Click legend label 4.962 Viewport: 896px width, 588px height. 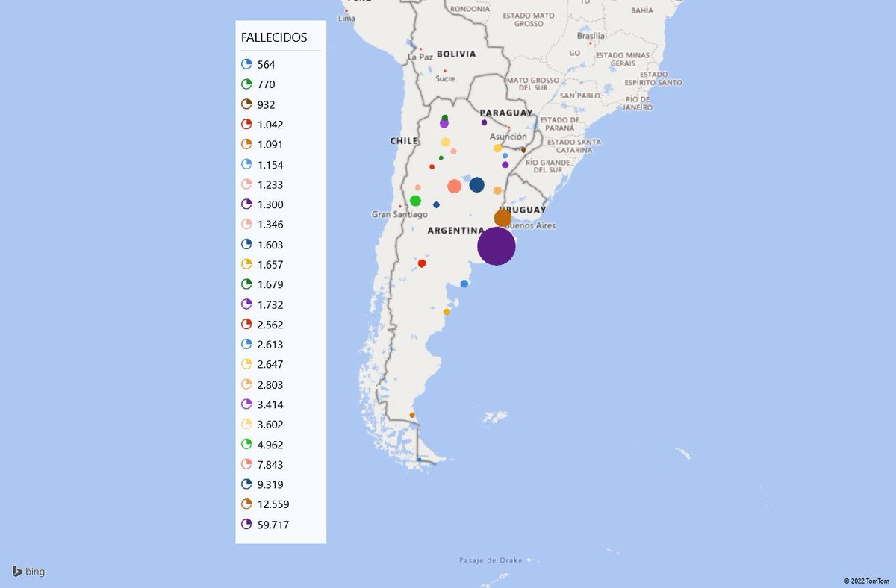click(270, 445)
